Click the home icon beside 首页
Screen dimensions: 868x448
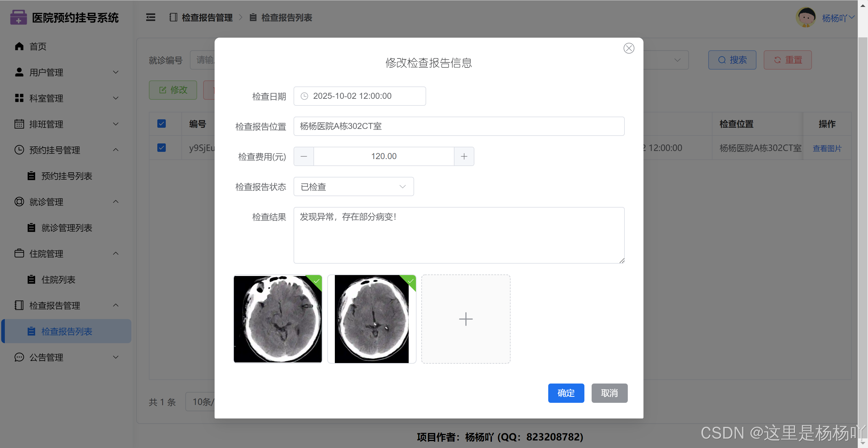[19, 46]
